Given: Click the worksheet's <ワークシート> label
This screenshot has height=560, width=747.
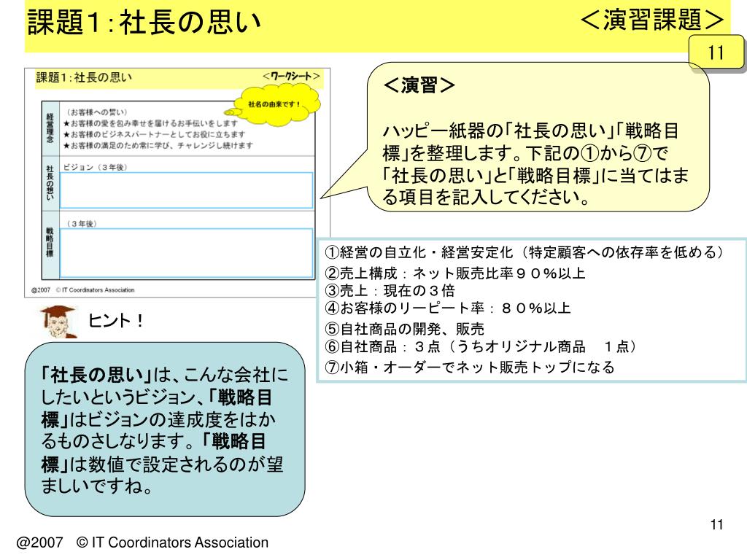Looking at the screenshot, I should [290, 76].
